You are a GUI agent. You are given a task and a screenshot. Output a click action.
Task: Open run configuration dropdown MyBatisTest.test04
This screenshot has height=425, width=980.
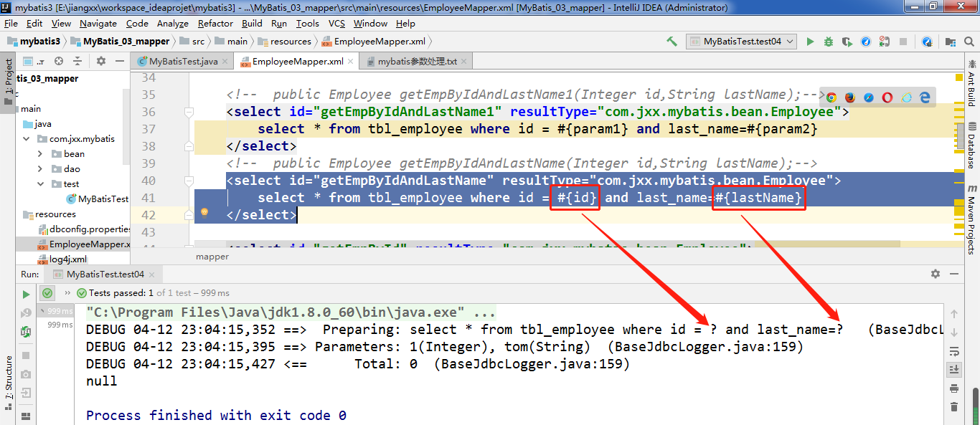click(742, 42)
